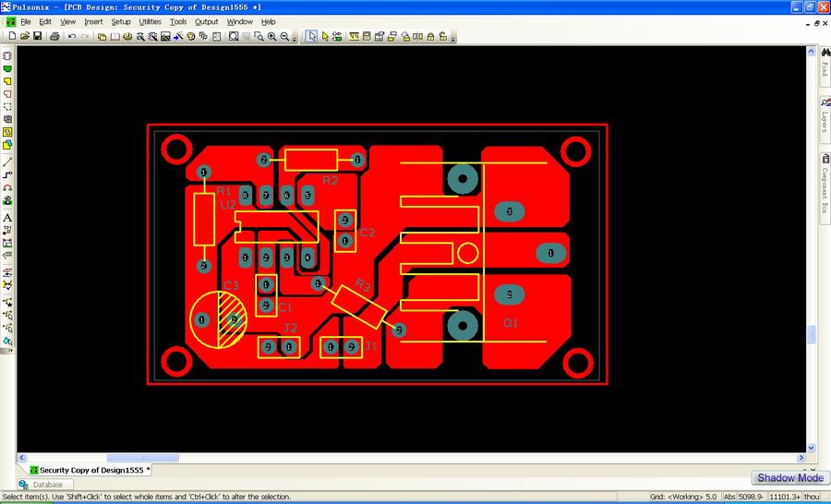This screenshot has width=831, height=504.
Task: Select the Insert Track tool in left toolbar
Action: 7,174
